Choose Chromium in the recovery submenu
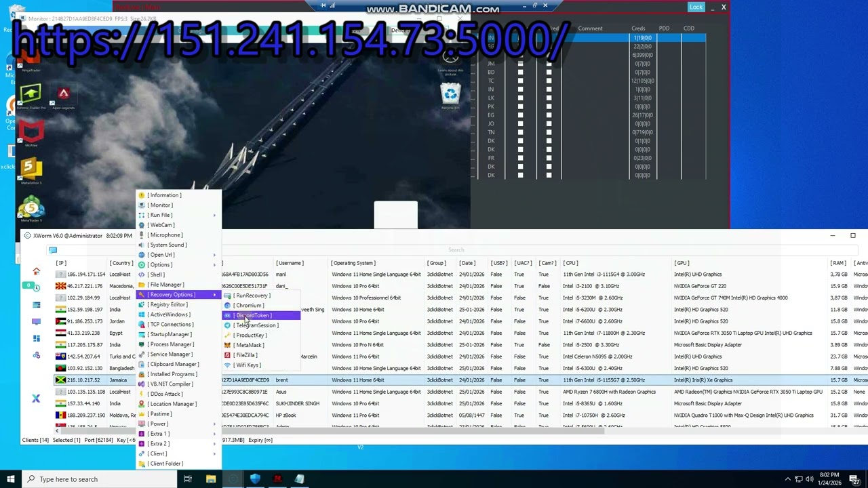868x488 pixels. 261,306
